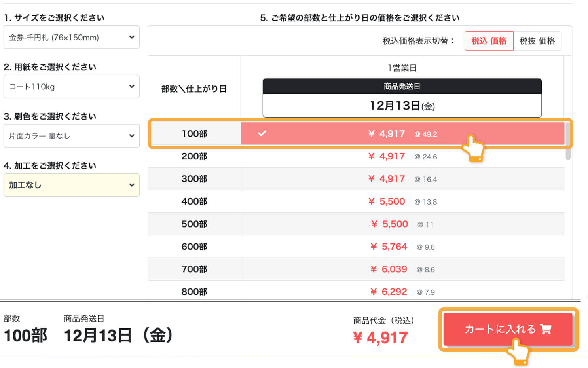Click the 1営業日 column header
This screenshot has width=588, height=368.
(402, 68)
